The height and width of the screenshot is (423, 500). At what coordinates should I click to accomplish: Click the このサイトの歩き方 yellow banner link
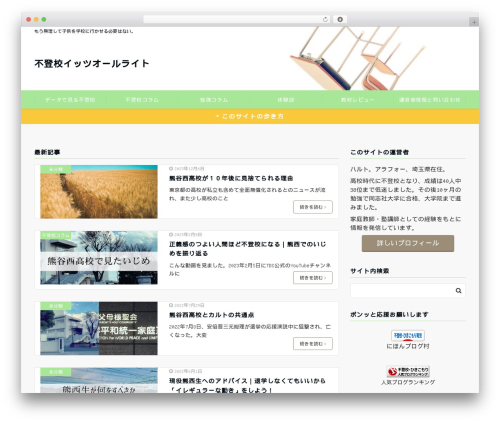point(250,116)
